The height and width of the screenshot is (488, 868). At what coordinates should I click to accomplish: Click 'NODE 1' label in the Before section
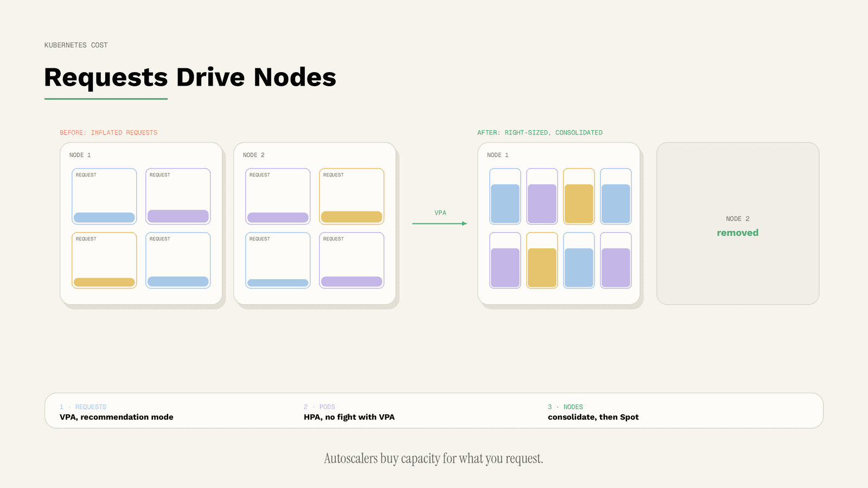pyautogui.click(x=80, y=155)
